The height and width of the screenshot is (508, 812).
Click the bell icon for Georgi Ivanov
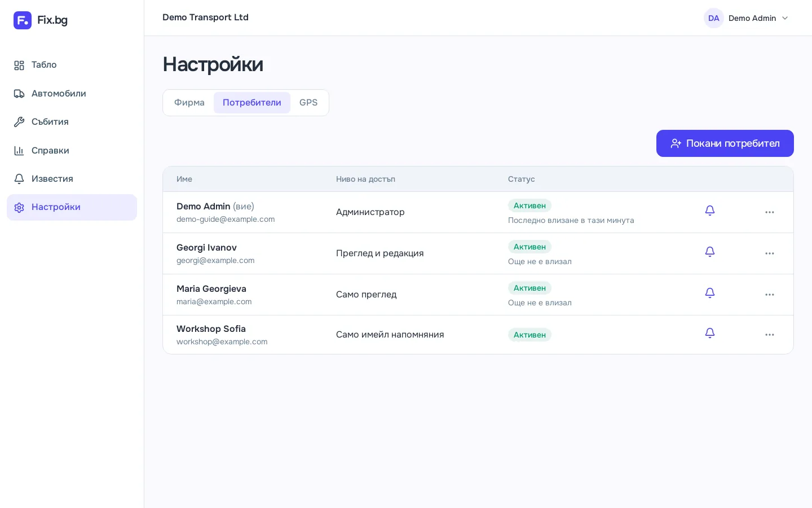click(710, 252)
